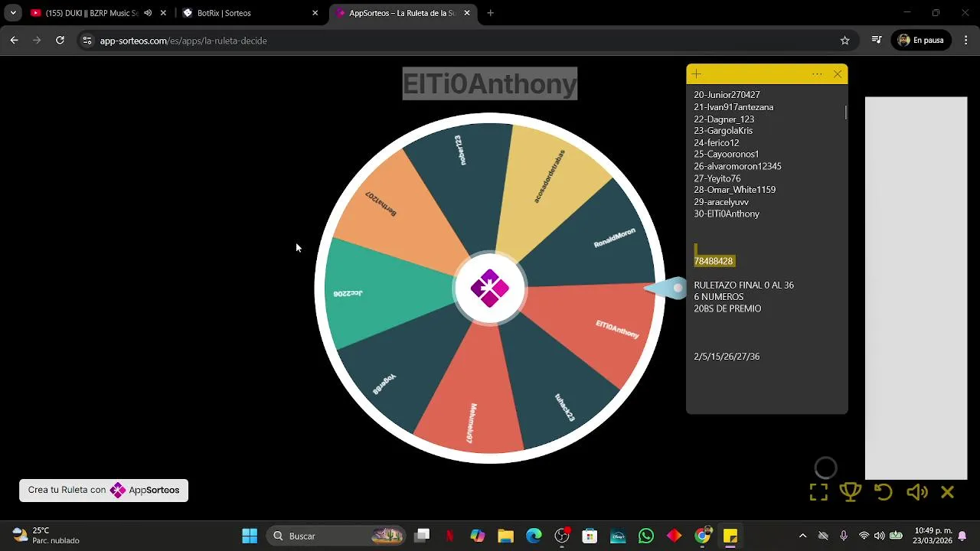The height and width of the screenshot is (551, 980).
Task: Reset the wheel with the undo arrow
Action: 884,492
